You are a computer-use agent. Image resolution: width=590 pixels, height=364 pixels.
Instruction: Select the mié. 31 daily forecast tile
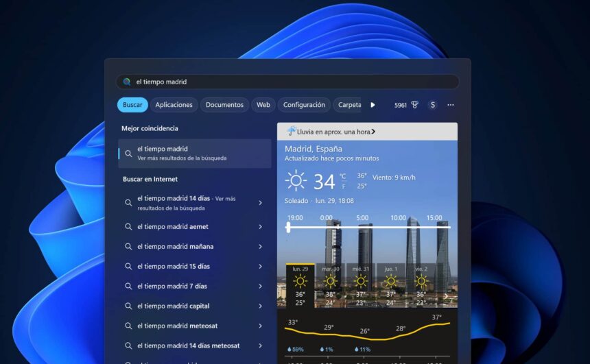[x=361, y=286]
